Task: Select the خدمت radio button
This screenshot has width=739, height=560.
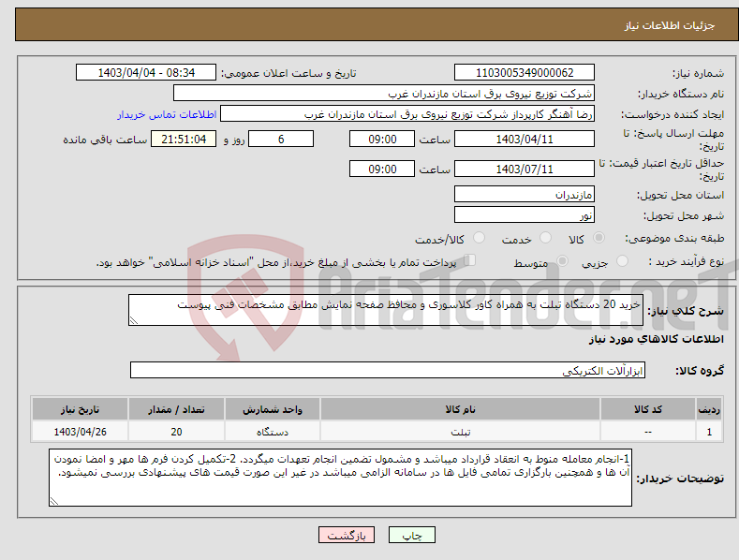Action: [x=545, y=238]
